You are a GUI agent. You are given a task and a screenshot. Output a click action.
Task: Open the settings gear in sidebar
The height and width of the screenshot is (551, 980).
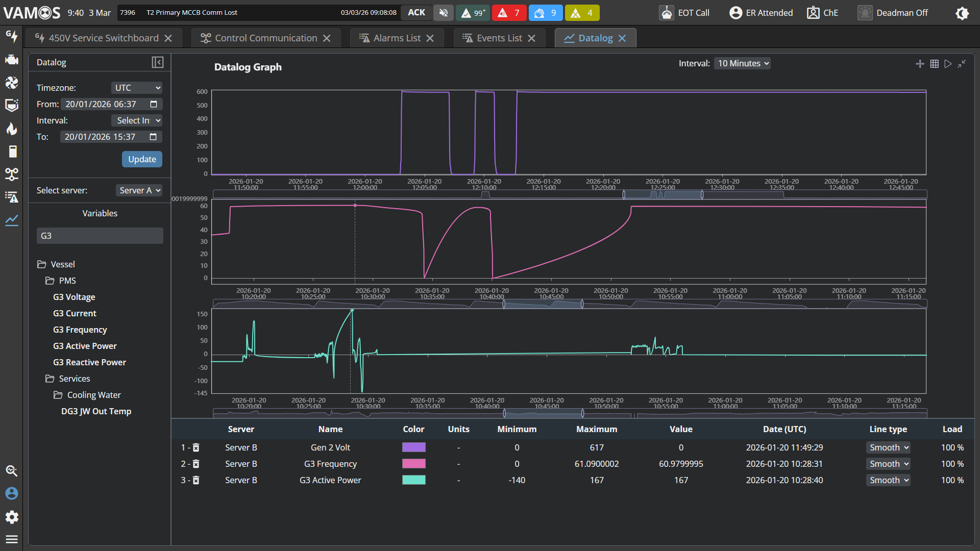(11, 517)
